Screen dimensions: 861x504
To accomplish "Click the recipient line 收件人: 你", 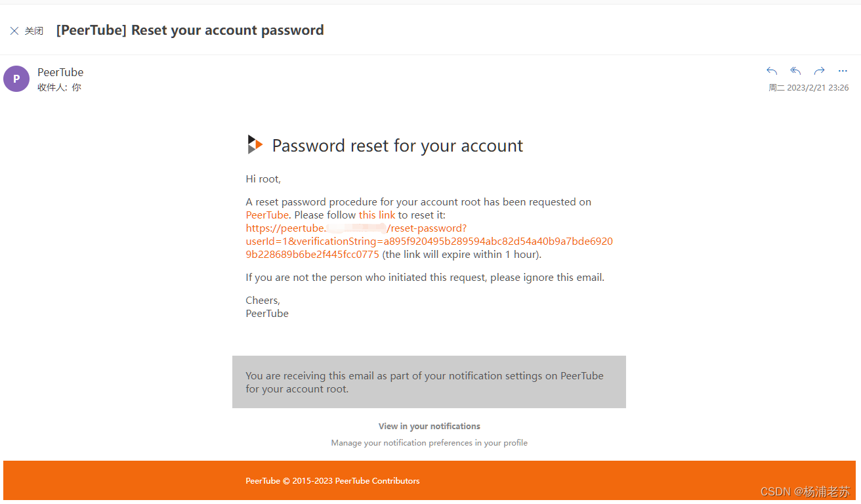I will pos(59,87).
